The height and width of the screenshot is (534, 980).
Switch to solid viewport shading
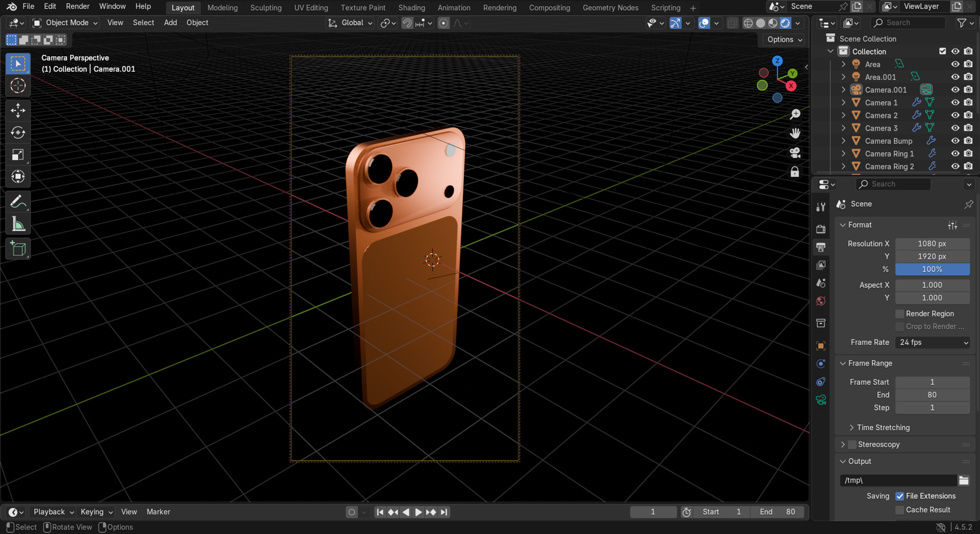761,23
